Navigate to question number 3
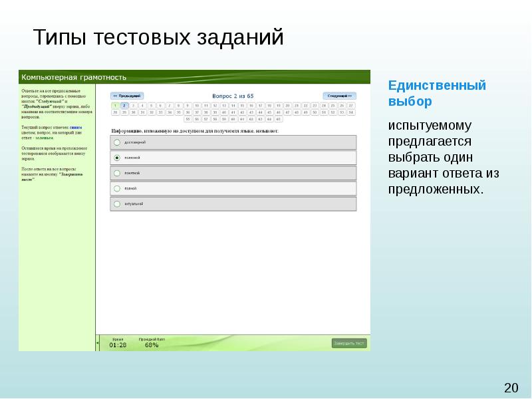This screenshot has width=532, height=399. click(x=134, y=105)
